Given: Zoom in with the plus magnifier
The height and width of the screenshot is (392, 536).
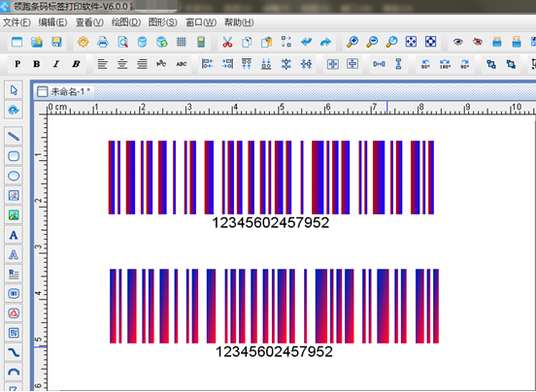Looking at the screenshot, I should [x=352, y=42].
